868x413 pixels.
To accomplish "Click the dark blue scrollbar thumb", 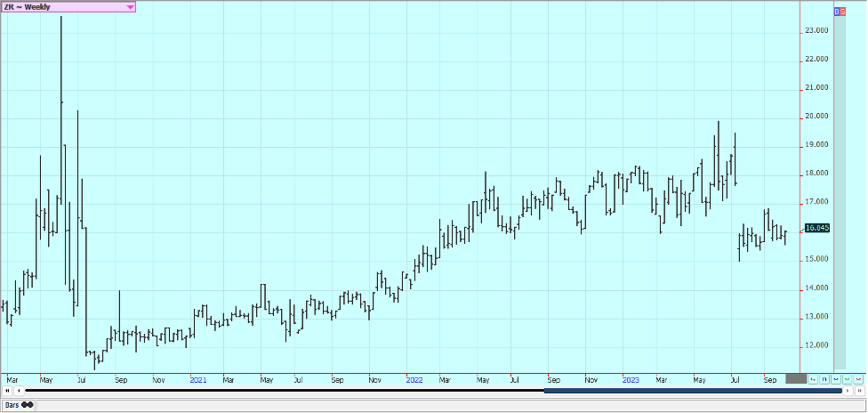I will coord(692,390).
